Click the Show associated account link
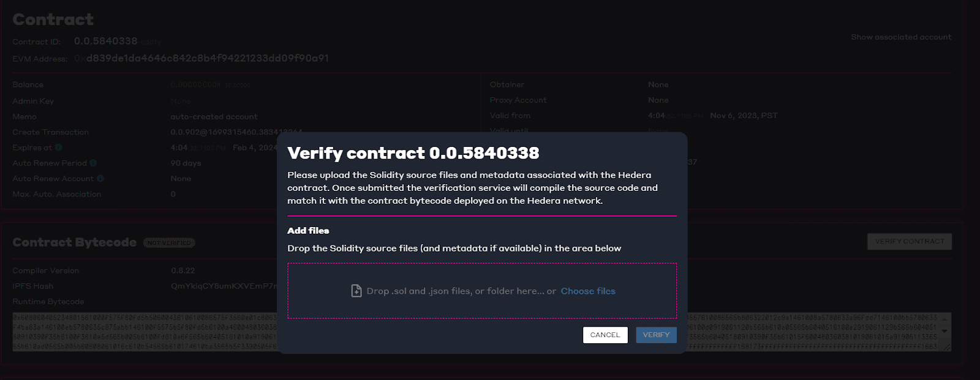The image size is (980, 380). (x=900, y=37)
